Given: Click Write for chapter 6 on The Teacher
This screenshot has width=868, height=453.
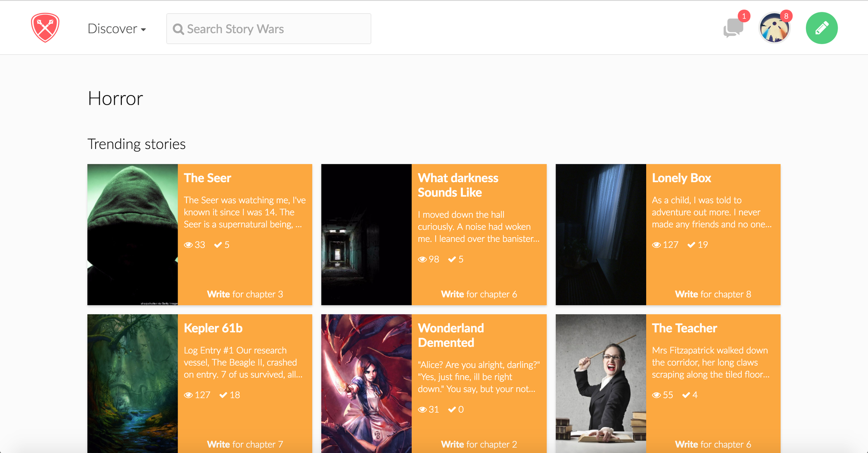Looking at the screenshot, I should tap(713, 444).
